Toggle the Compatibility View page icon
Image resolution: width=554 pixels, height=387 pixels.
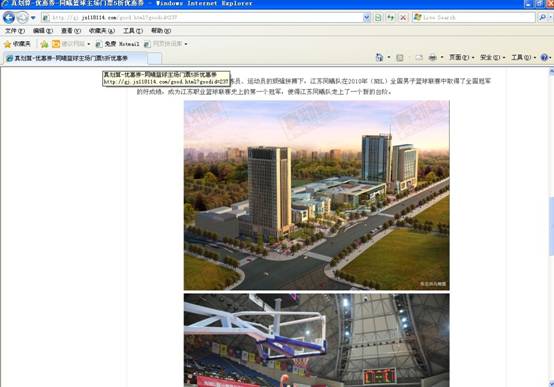(378, 18)
